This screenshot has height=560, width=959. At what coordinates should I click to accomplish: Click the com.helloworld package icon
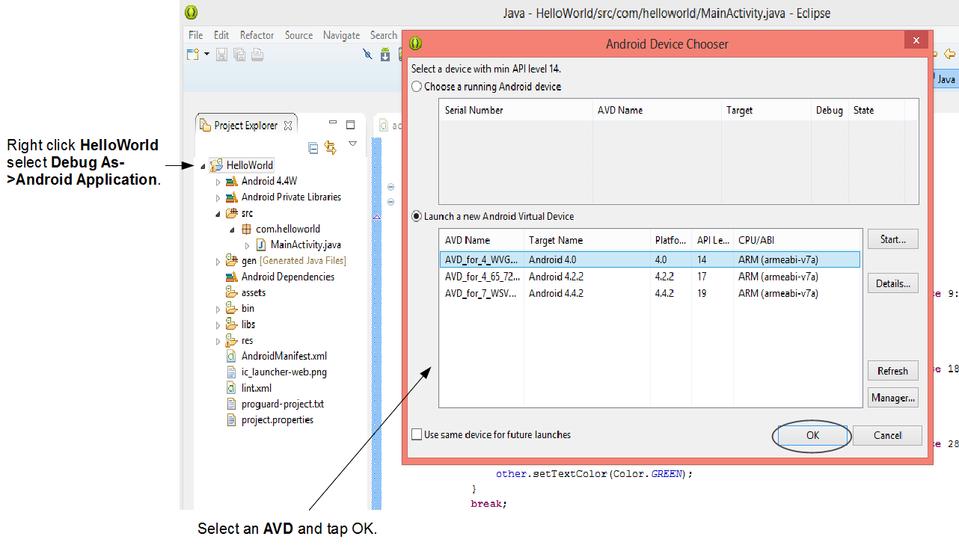point(246,230)
